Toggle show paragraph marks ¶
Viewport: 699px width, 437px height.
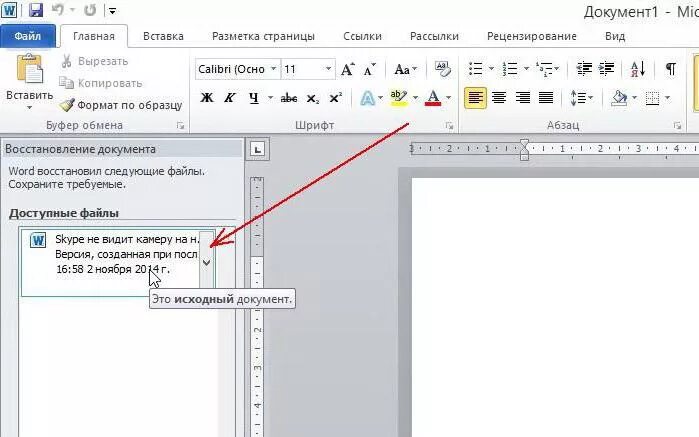[x=670, y=69]
